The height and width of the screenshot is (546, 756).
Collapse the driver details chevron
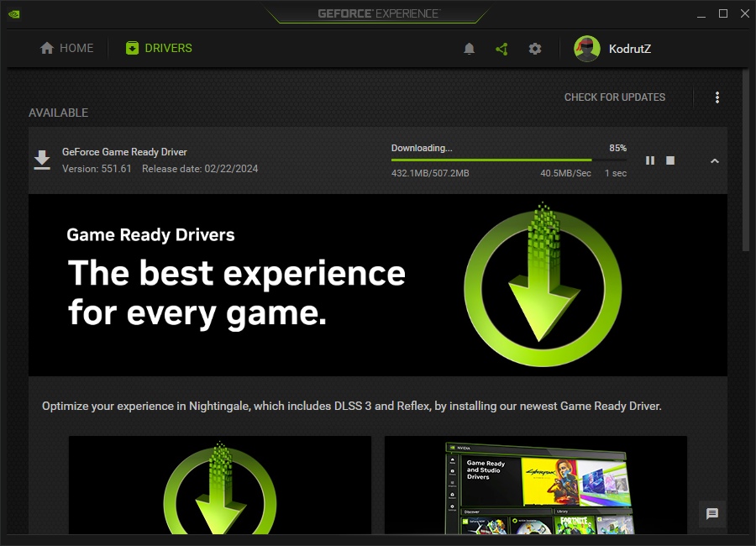coord(715,160)
